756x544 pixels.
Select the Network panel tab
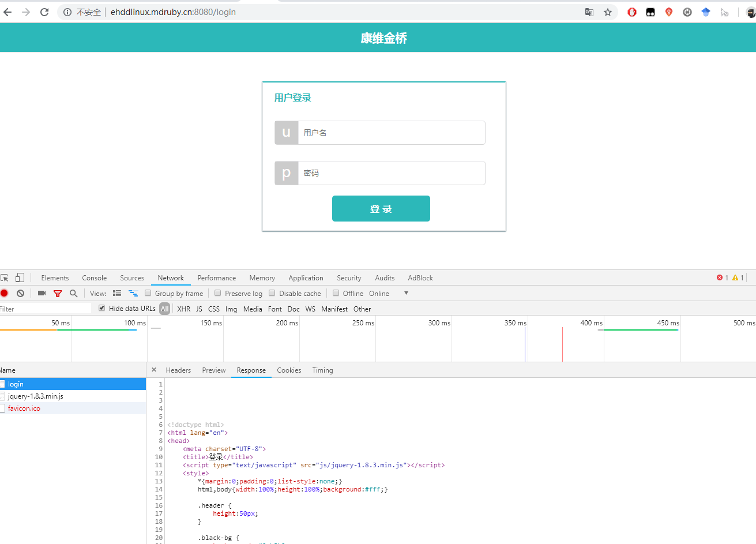[x=171, y=277]
